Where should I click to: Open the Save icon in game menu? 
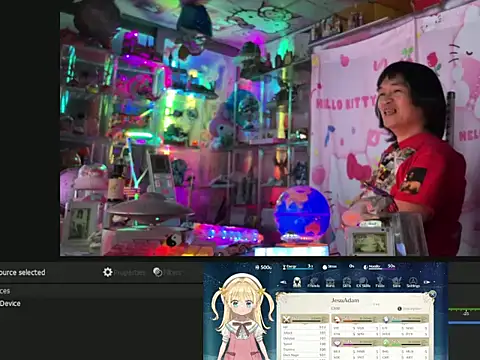click(396, 282)
